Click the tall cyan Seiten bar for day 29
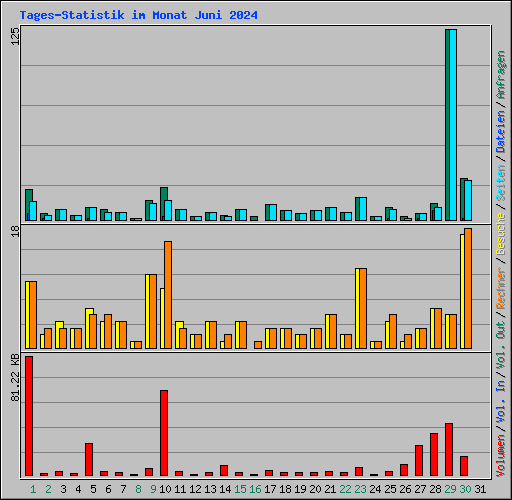 click(x=453, y=125)
